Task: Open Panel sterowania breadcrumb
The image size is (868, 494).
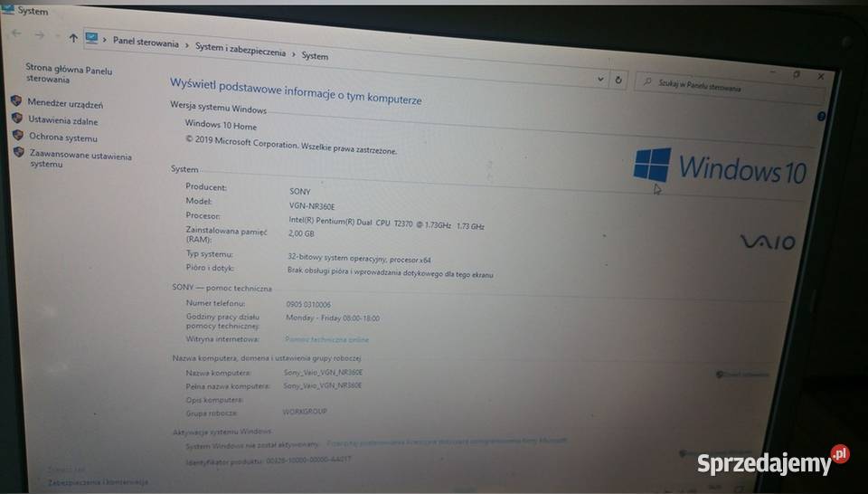Action: (146, 43)
